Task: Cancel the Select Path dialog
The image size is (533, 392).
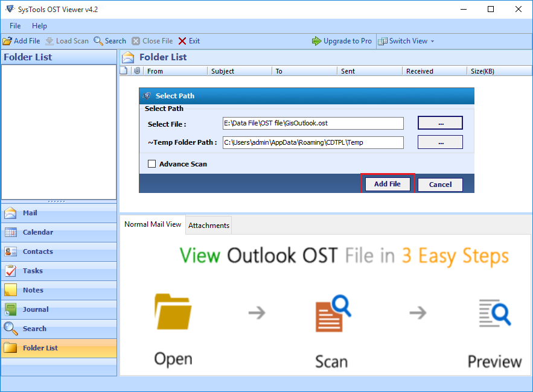Action: [x=440, y=185]
